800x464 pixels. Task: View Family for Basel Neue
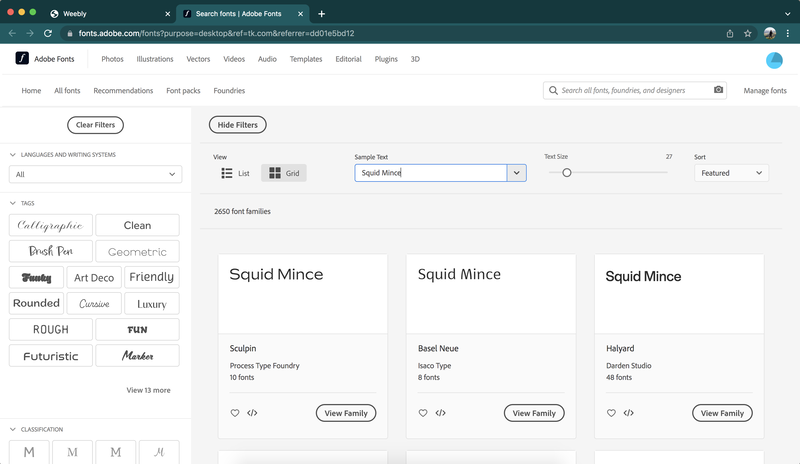click(534, 413)
